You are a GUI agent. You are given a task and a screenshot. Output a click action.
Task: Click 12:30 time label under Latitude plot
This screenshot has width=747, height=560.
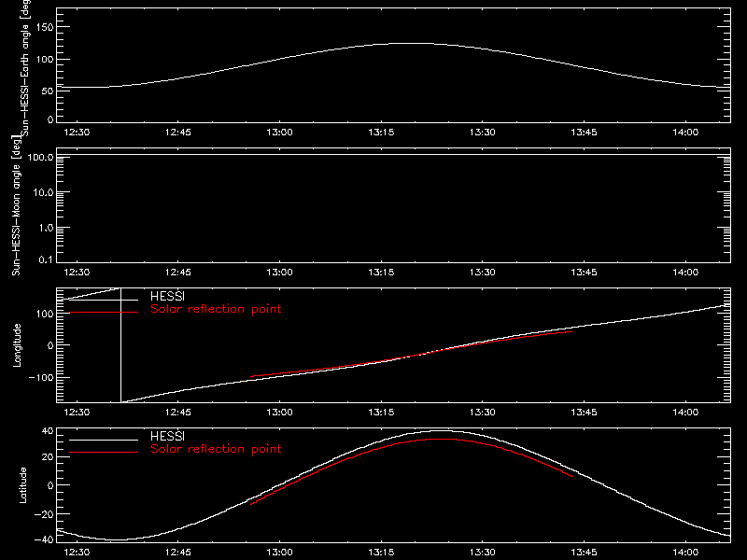coord(77,553)
